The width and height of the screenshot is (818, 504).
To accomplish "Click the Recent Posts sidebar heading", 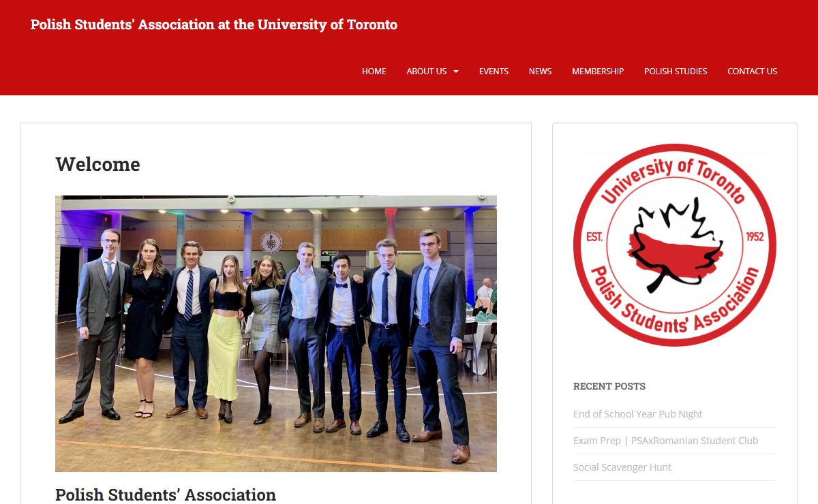I will 609,386.
